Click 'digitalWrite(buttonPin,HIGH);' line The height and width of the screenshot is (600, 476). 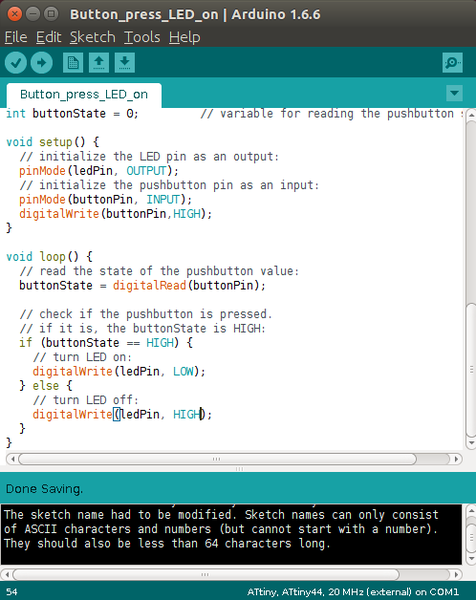point(116,214)
